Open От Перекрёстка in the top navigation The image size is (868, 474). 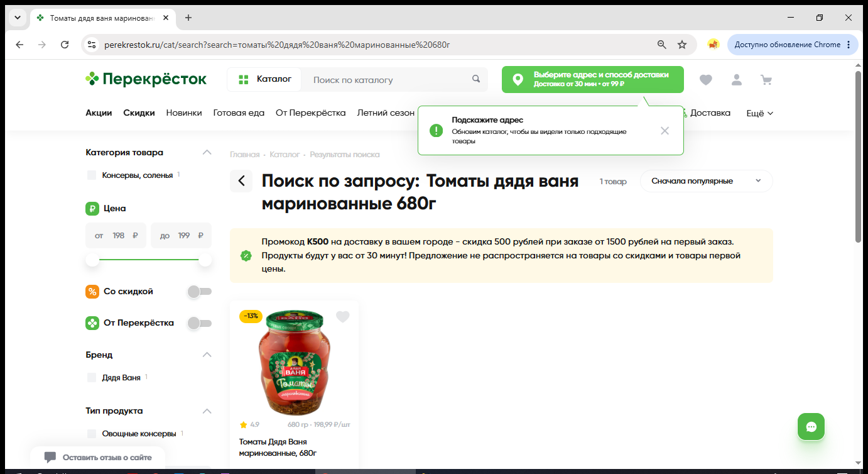311,113
